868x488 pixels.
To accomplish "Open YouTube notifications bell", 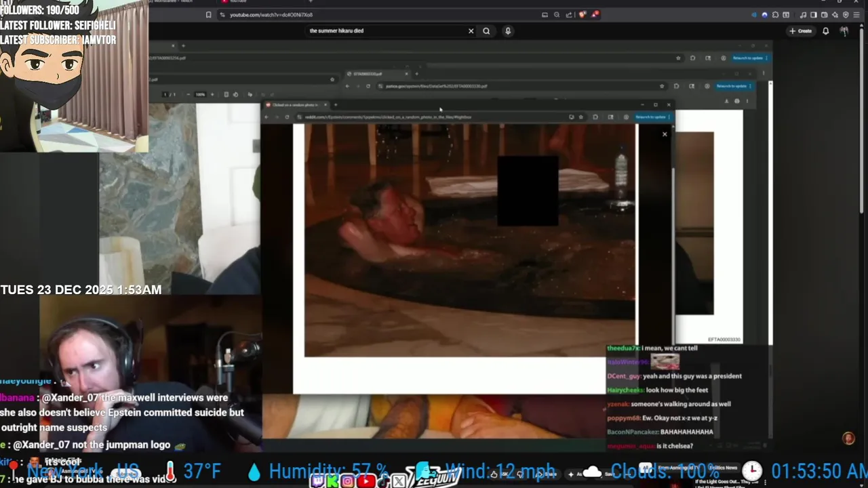I will point(825,30).
